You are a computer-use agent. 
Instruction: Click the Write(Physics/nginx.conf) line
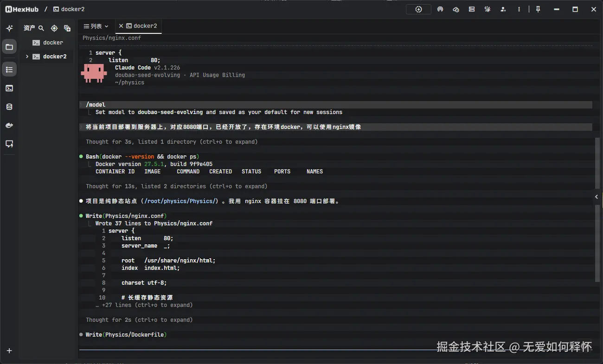[126, 216]
